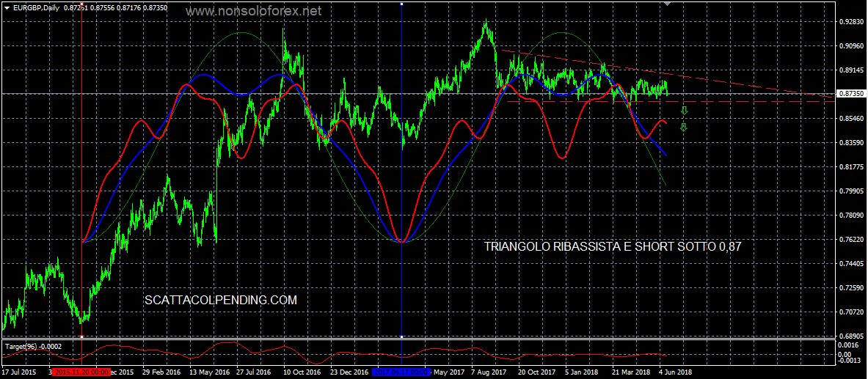Select the TRIANGOLO RIBASSISTA text label

(613, 247)
